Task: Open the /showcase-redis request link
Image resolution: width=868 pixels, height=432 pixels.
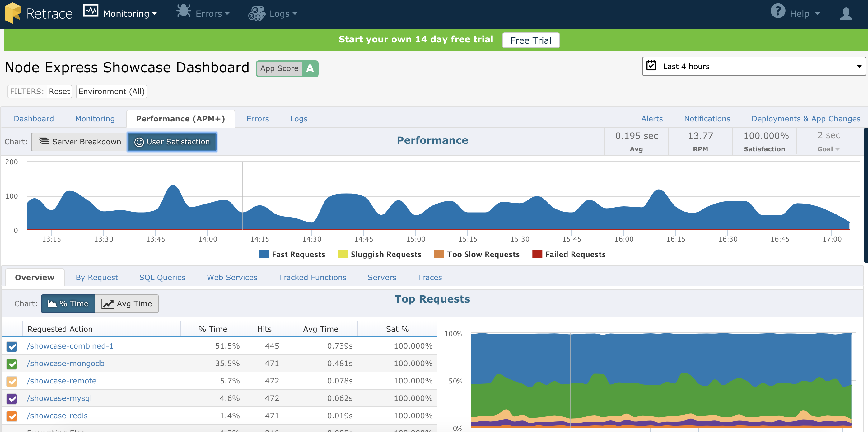Action: pyautogui.click(x=57, y=416)
